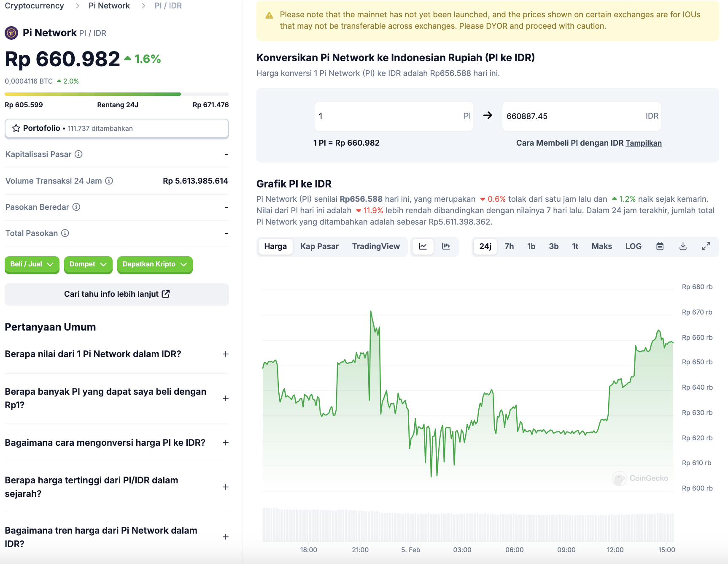Click the PI amount input field
The width and height of the screenshot is (728, 564).
click(394, 116)
